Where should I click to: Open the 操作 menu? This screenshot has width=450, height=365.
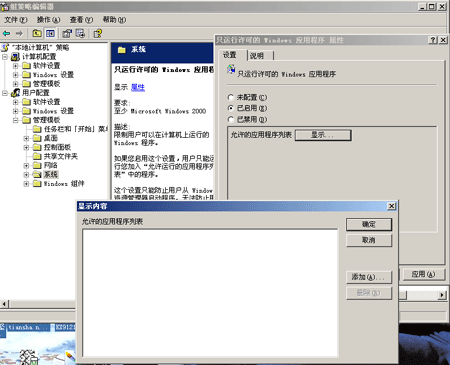(48, 20)
